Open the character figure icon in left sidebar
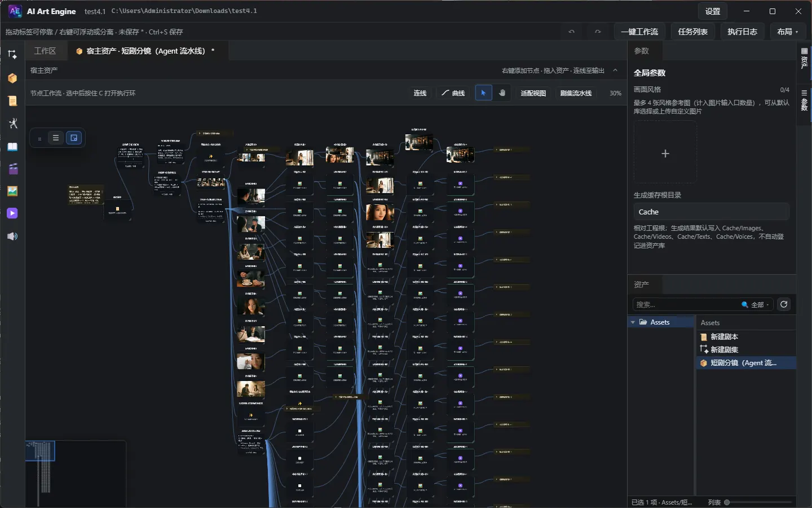 click(x=12, y=124)
